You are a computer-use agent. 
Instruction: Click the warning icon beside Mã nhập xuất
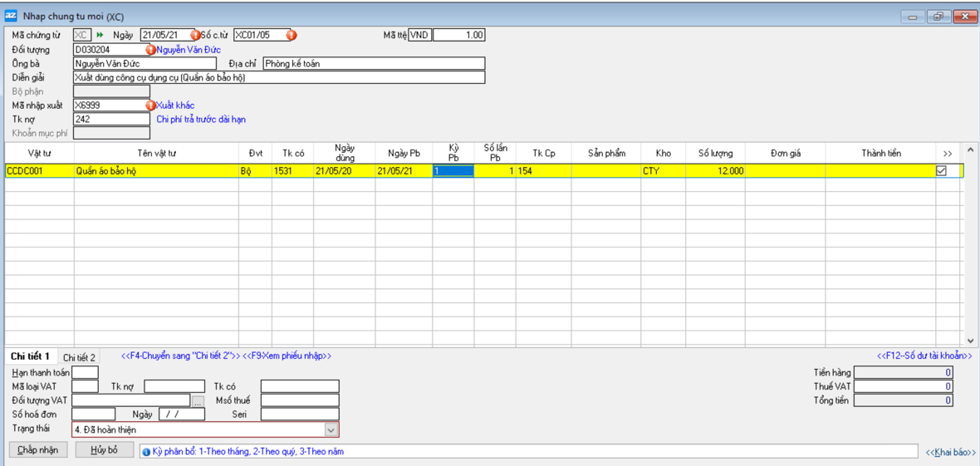(151, 105)
